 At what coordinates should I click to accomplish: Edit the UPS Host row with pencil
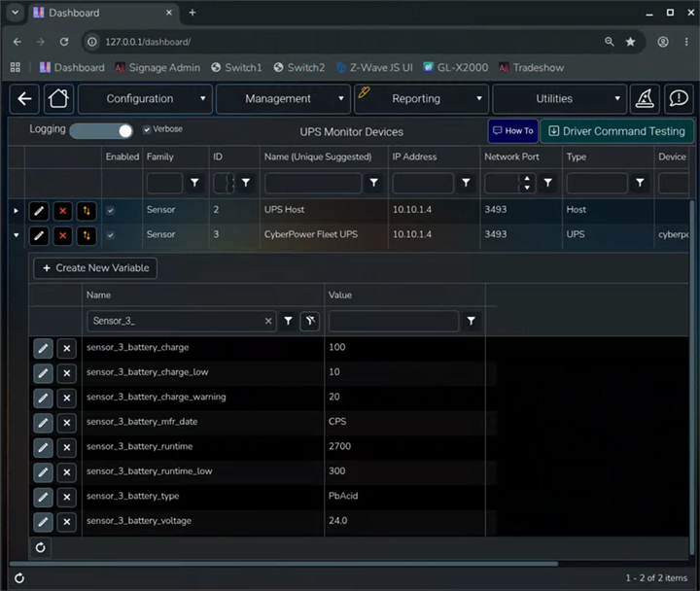[39, 210]
